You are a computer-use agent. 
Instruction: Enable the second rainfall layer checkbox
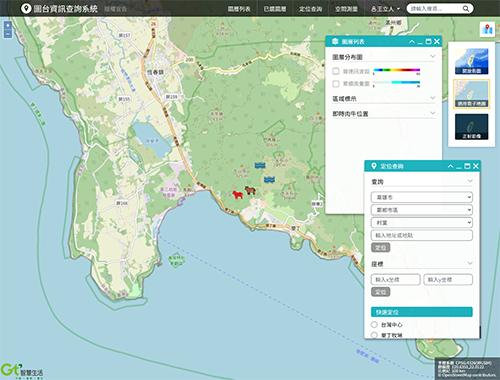pyautogui.click(x=336, y=83)
